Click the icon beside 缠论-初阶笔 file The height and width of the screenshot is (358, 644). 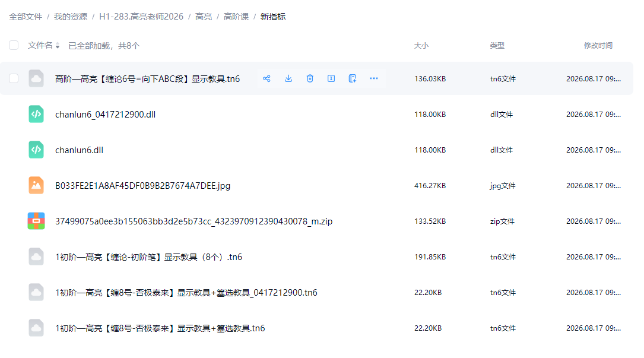point(36,257)
